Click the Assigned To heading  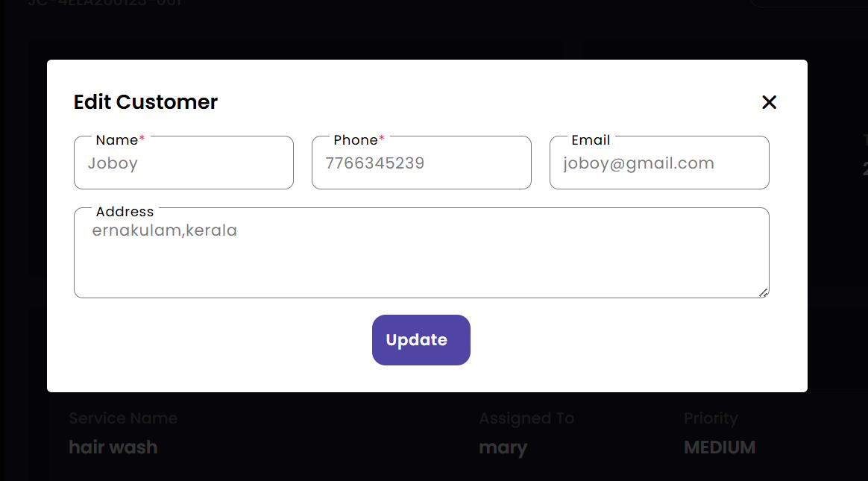[x=526, y=418]
